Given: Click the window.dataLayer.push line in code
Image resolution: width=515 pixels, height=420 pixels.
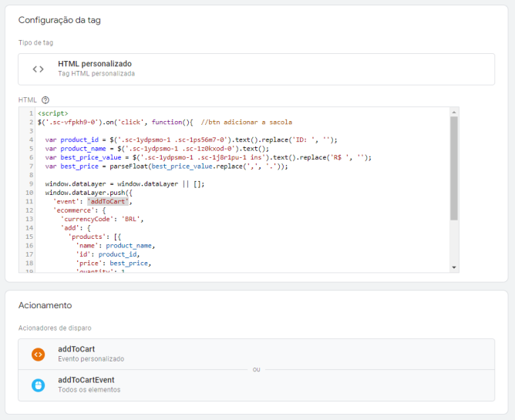Looking at the screenshot, I should pyautogui.click(x=89, y=193).
